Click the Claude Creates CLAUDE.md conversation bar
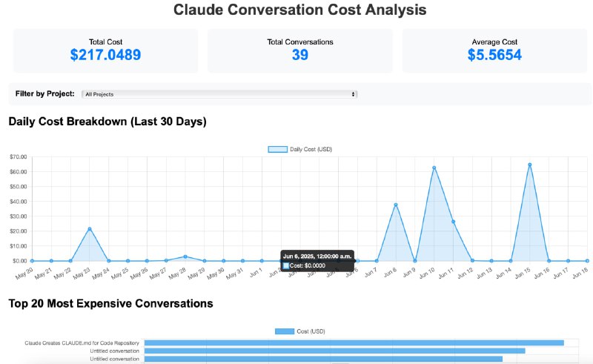The width and height of the screenshot is (593, 364). 354,343
